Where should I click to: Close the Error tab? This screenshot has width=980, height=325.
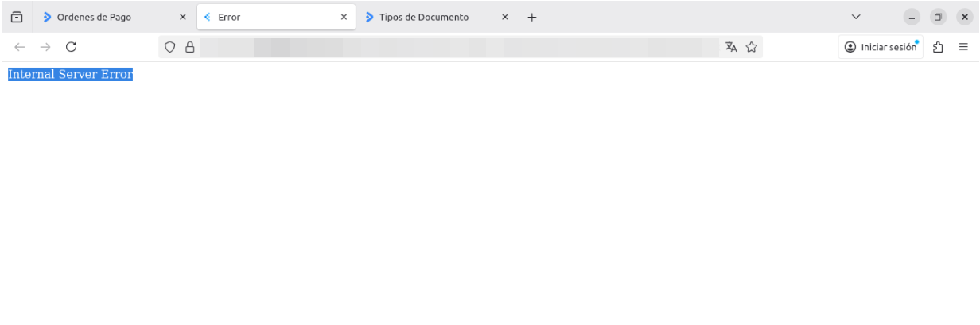[344, 17]
